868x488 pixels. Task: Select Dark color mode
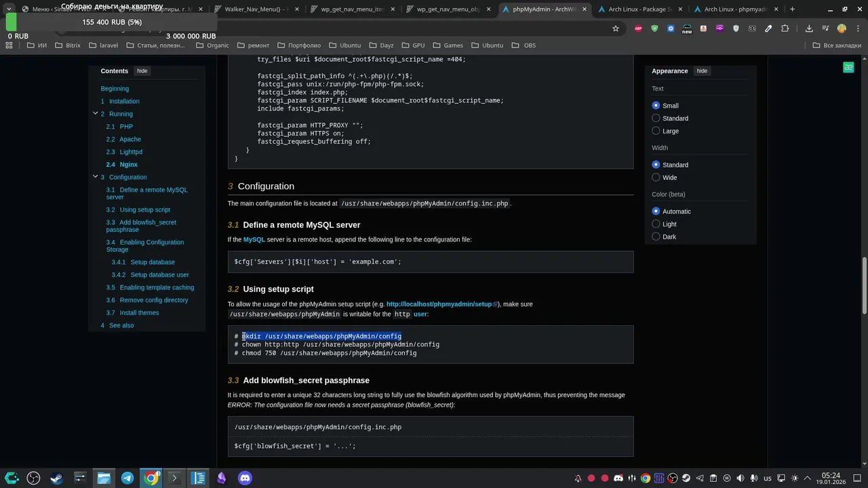656,237
